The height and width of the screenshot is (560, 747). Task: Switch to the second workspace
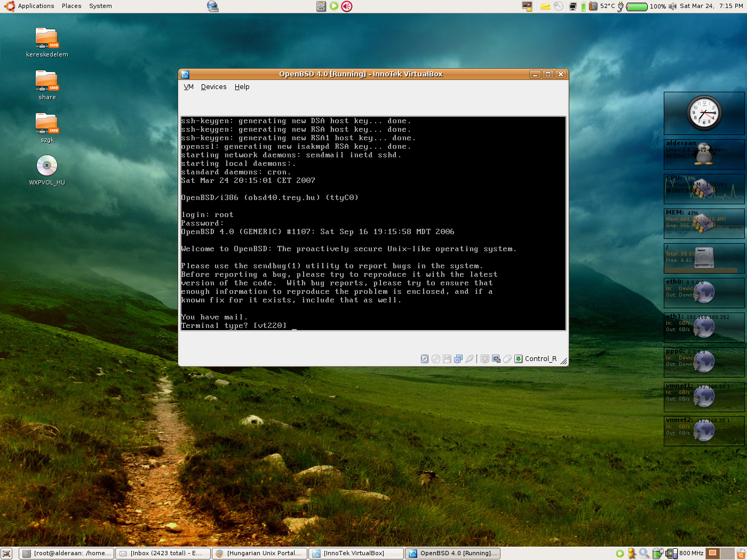727,554
